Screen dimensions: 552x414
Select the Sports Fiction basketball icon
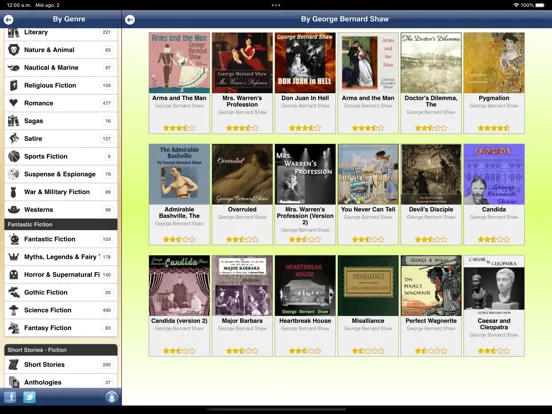point(14,156)
